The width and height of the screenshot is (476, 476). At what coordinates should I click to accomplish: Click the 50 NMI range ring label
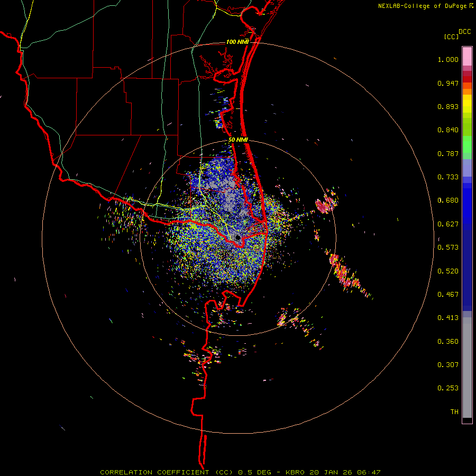[238, 140]
